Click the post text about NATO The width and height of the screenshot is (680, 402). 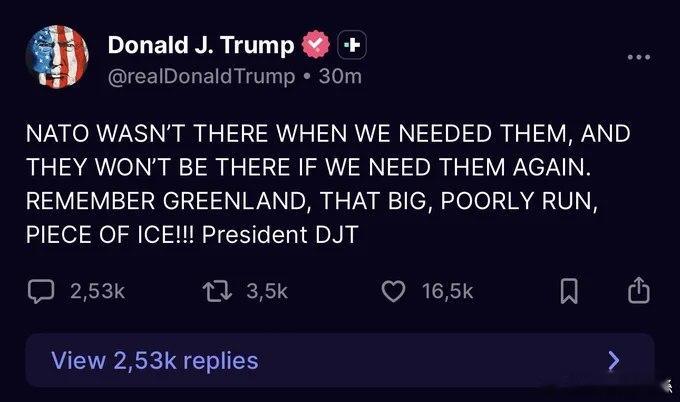click(x=328, y=184)
